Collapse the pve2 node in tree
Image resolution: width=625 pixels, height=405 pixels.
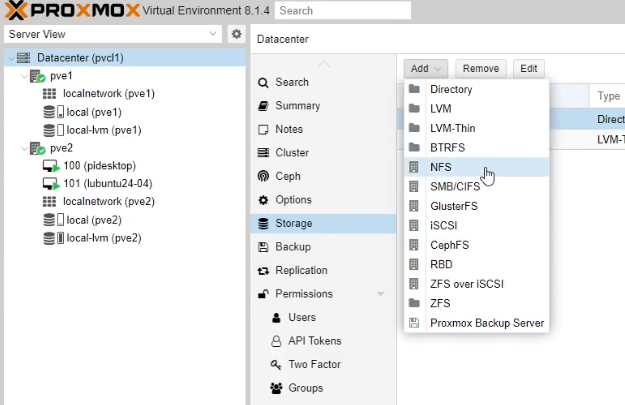coord(24,149)
